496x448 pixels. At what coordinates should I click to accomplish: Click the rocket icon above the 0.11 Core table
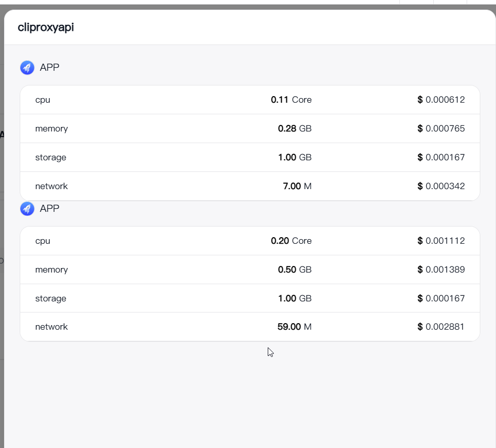click(27, 67)
